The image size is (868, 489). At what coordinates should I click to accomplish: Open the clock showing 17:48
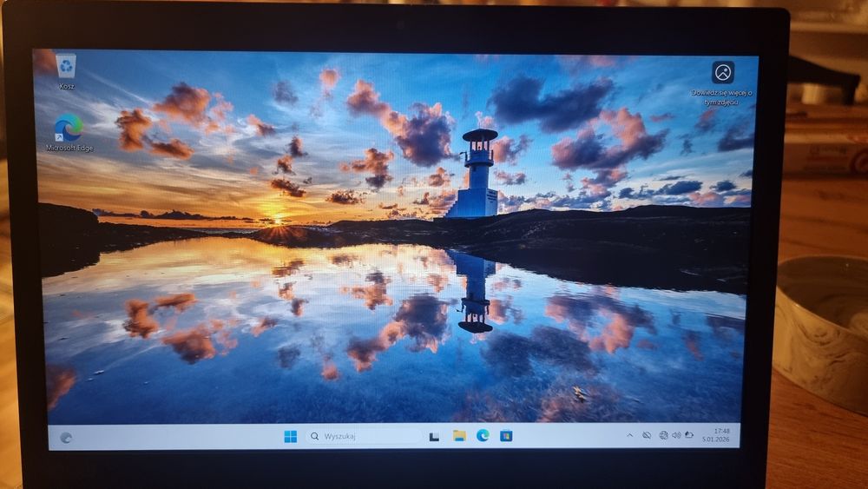pos(722,431)
